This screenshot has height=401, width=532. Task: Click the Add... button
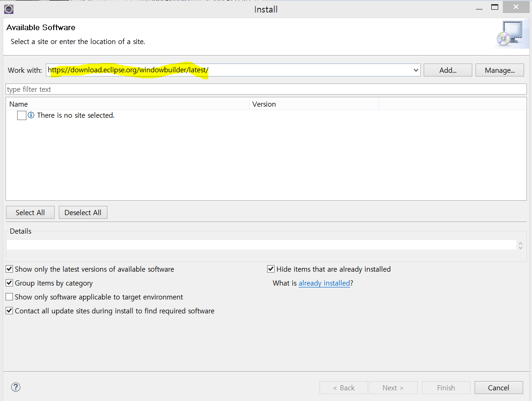tap(448, 70)
